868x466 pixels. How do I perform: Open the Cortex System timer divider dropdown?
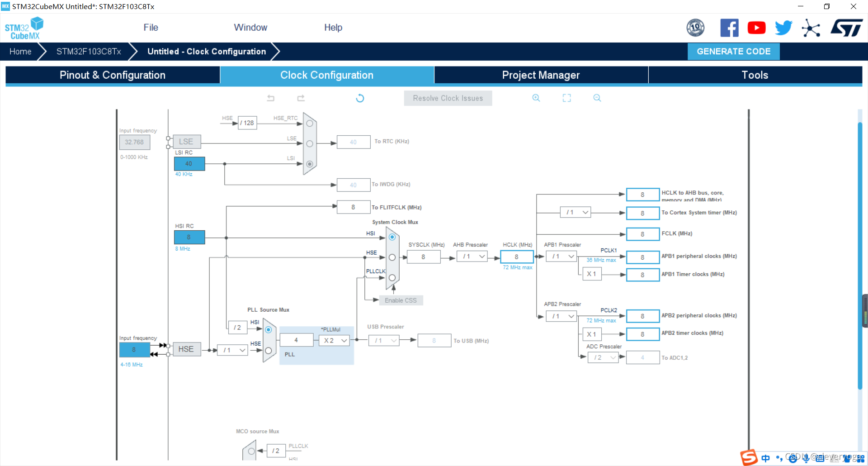[576, 212]
